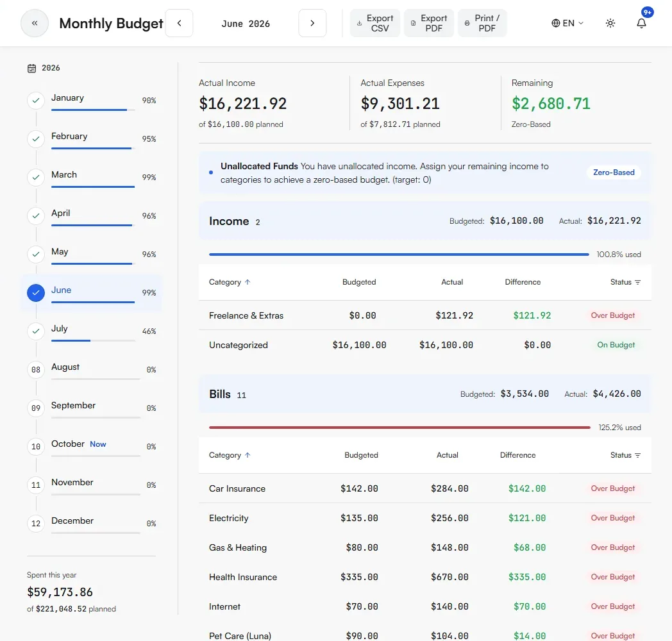
Task: Click the Actual header in Bills table
Action: click(x=448, y=455)
